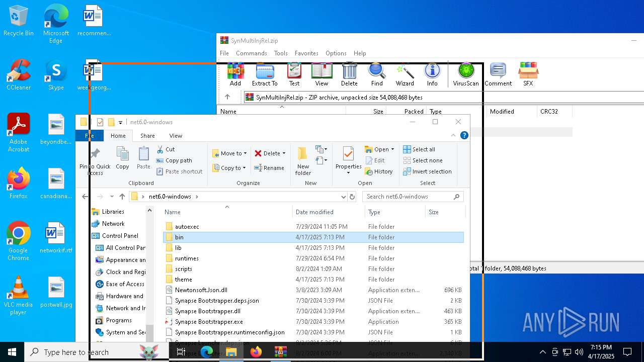Click the Info icon in WinRAR
This screenshot has width=644, height=362.
coord(432,74)
